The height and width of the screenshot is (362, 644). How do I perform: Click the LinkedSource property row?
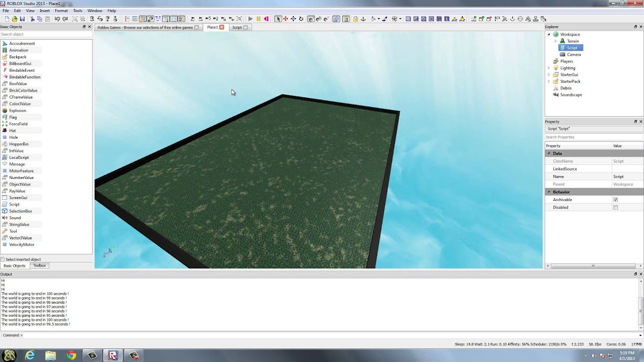point(594,169)
